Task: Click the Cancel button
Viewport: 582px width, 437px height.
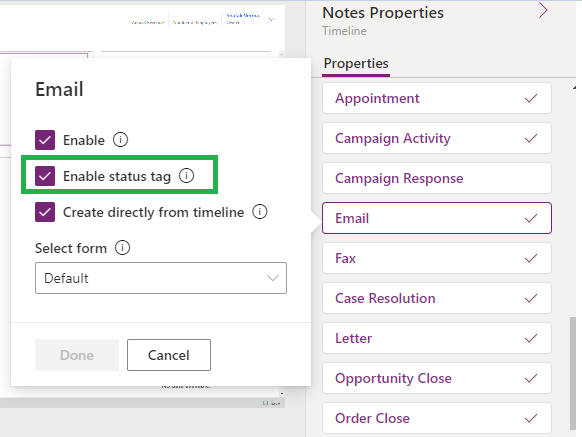Action: 169,355
